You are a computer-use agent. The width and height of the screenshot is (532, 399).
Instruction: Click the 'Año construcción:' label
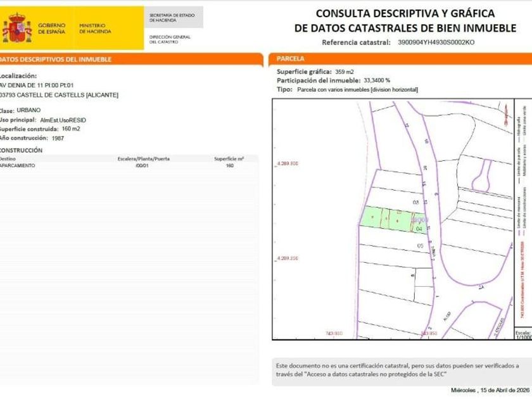point(24,138)
